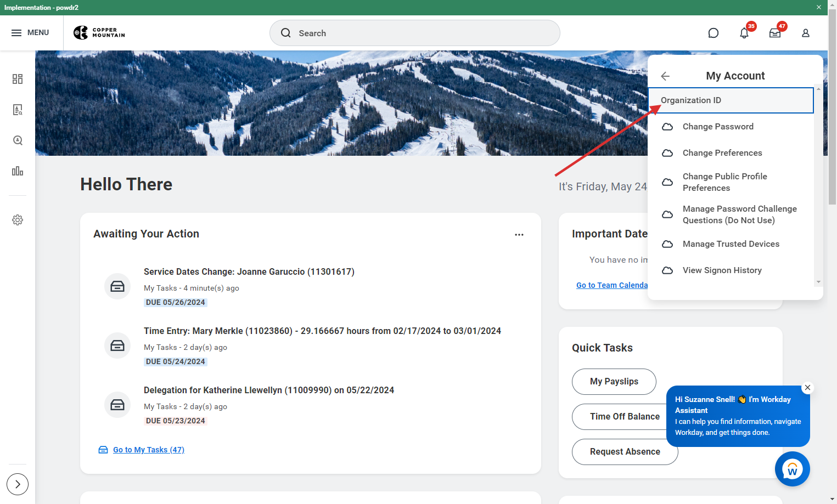Open the settings gear in sidebar
The image size is (837, 504).
pos(18,220)
